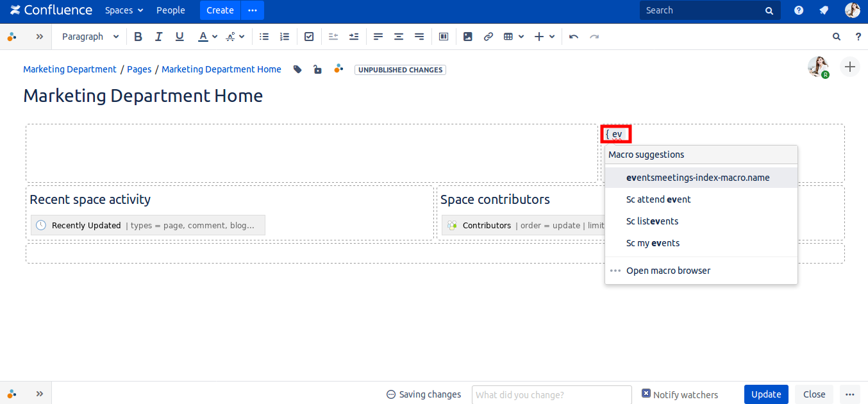Toggle the Notify watchers checkbox
This screenshot has width=868, height=404.
coord(646,394)
